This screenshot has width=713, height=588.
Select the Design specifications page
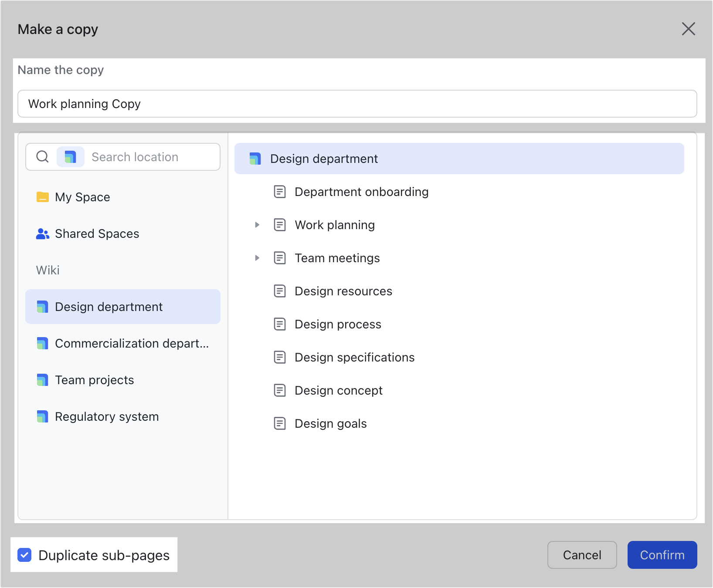(354, 358)
